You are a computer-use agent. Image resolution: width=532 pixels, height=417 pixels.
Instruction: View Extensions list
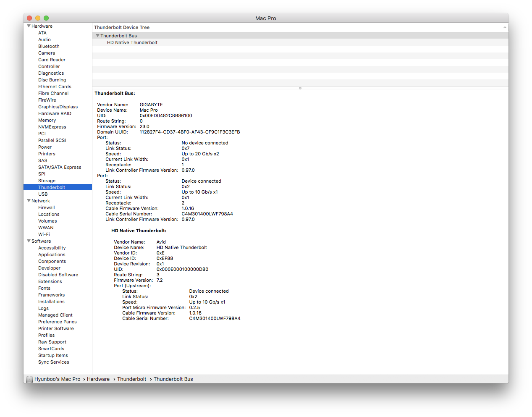pyautogui.click(x=50, y=281)
